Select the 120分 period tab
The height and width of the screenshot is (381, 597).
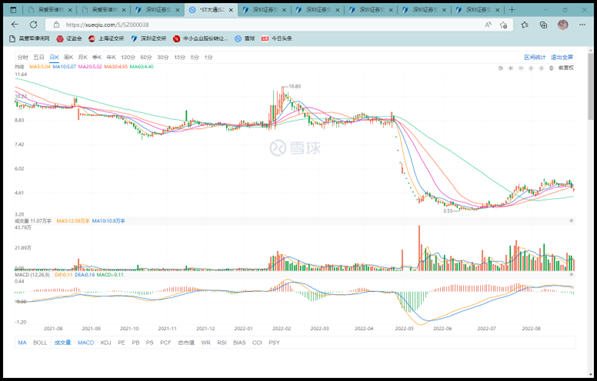(128, 57)
